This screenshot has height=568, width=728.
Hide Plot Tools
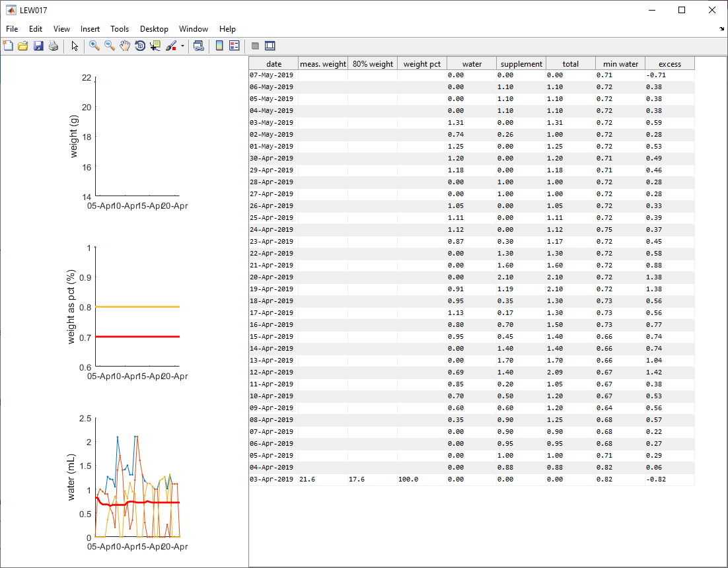(255, 46)
